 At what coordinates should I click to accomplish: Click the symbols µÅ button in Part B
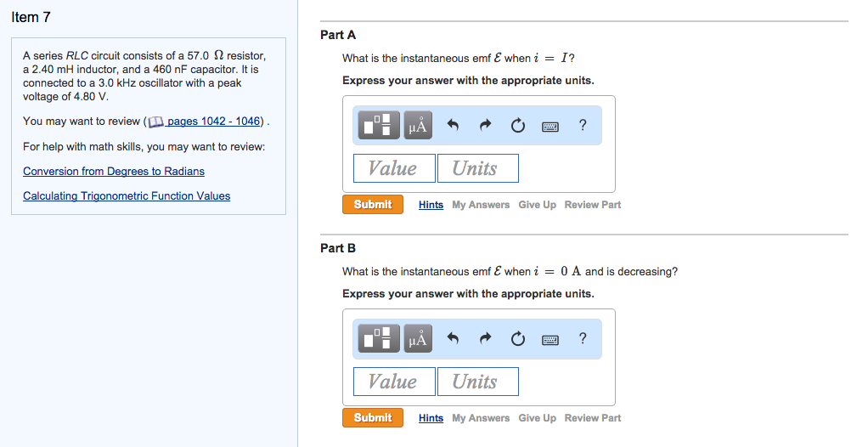[x=418, y=339]
